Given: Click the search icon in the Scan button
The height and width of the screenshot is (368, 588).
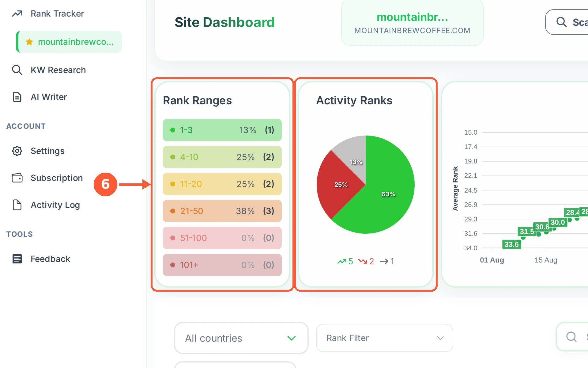Looking at the screenshot, I should coord(561,22).
